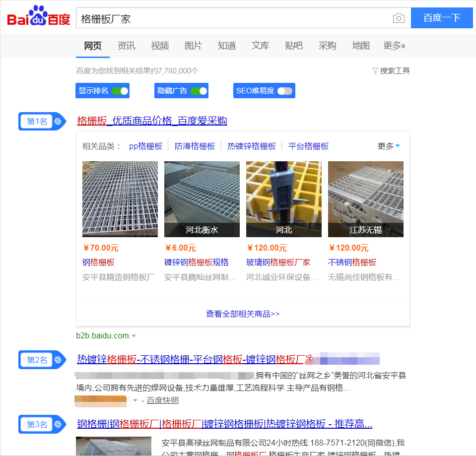Click the 防滑格栅板 category link
Image resolution: width=476 pixels, height=456 pixels.
click(195, 146)
